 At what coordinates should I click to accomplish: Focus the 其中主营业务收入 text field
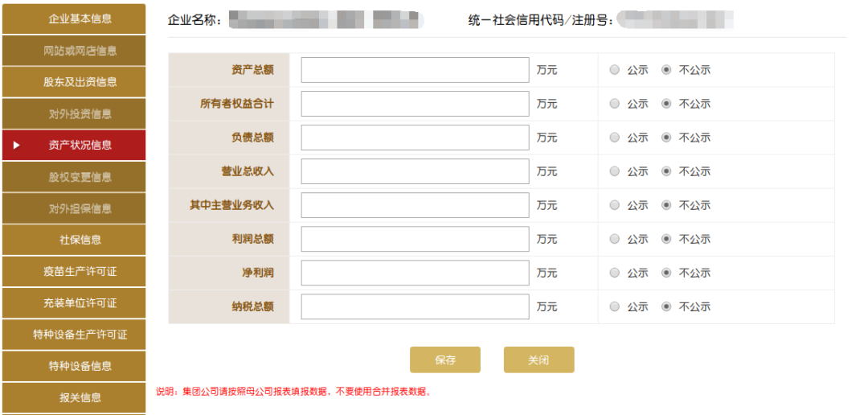pos(416,205)
